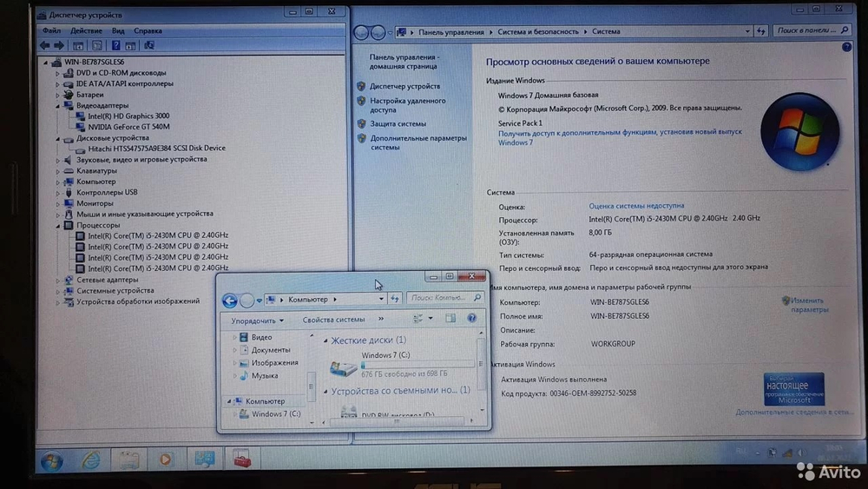Click the genuine Microsoft software badge
Viewport: 868px width, 489px height.
click(x=794, y=389)
